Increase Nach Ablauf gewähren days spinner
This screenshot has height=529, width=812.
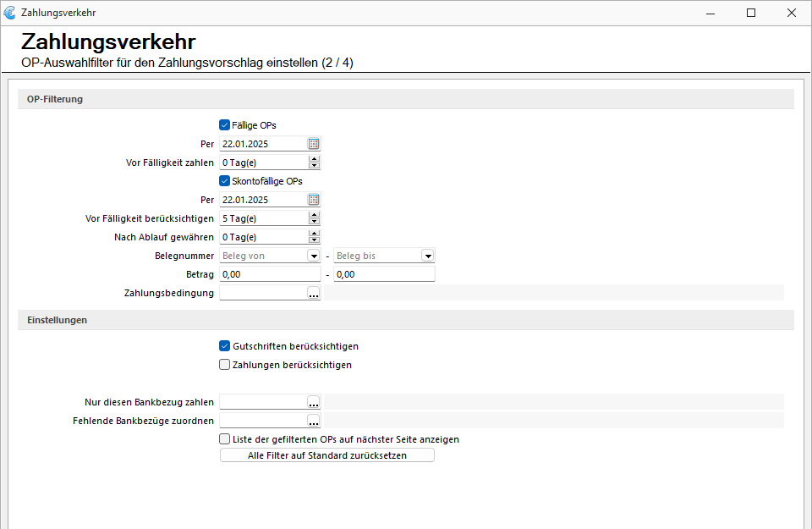coord(315,234)
